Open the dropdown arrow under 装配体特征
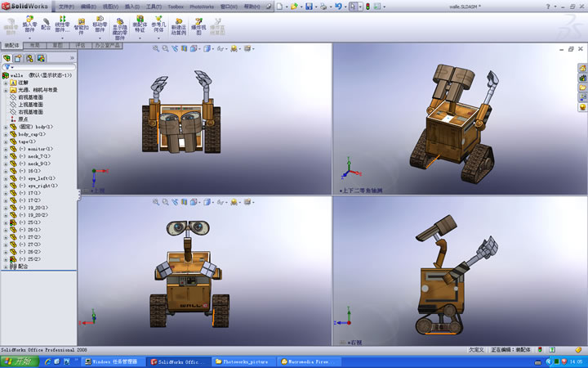 140,38
